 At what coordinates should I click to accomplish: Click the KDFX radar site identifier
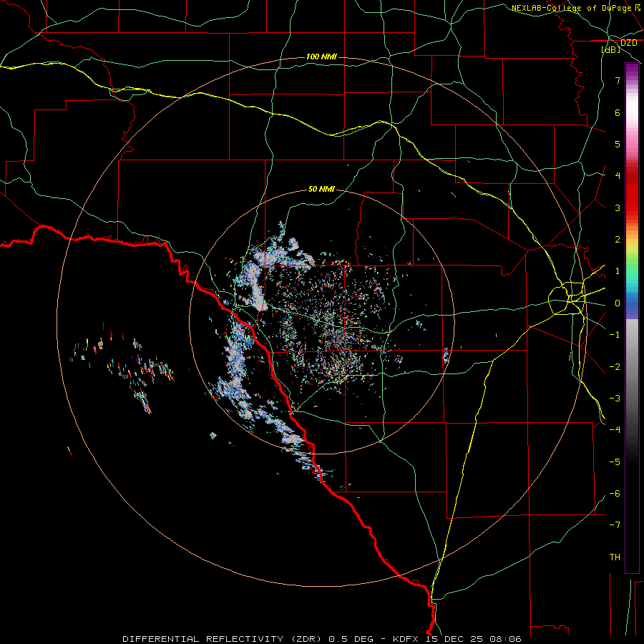coord(405,639)
